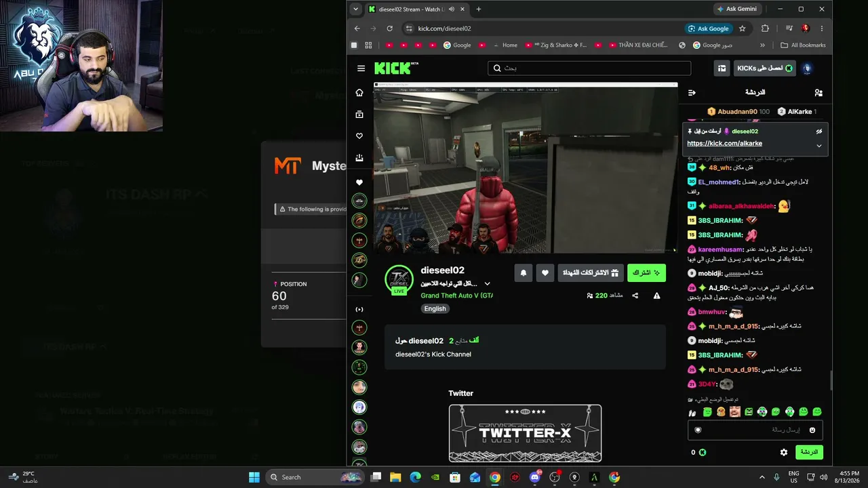Click the Ask Gemini button
Screen dimensions: 868x488
pyautogui.click(x=736, y=9)
